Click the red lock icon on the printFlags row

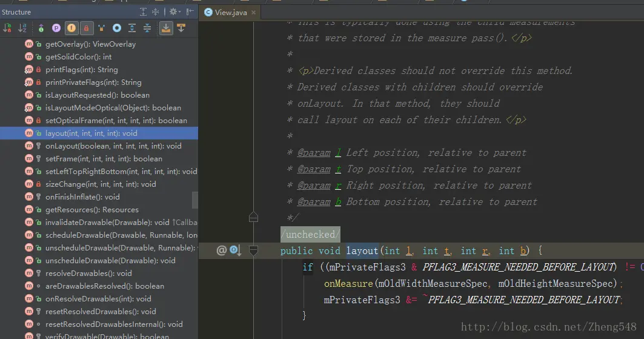[x=39, y=70]
